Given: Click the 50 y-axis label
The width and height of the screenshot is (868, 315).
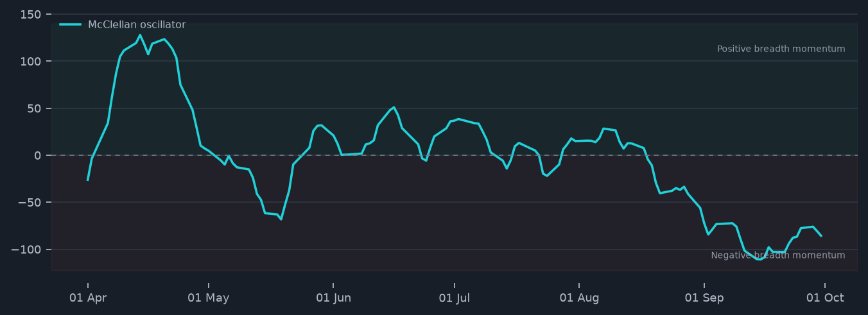Looking at the screenshot, I should click(34, 108).
